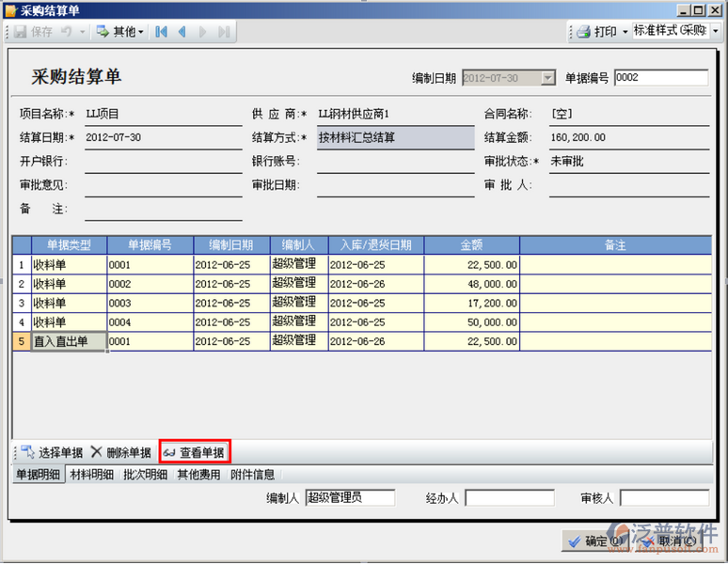The height and width of the screenshot is (564, 728).
Task: Go to the next record
Action: click(203, 31)
